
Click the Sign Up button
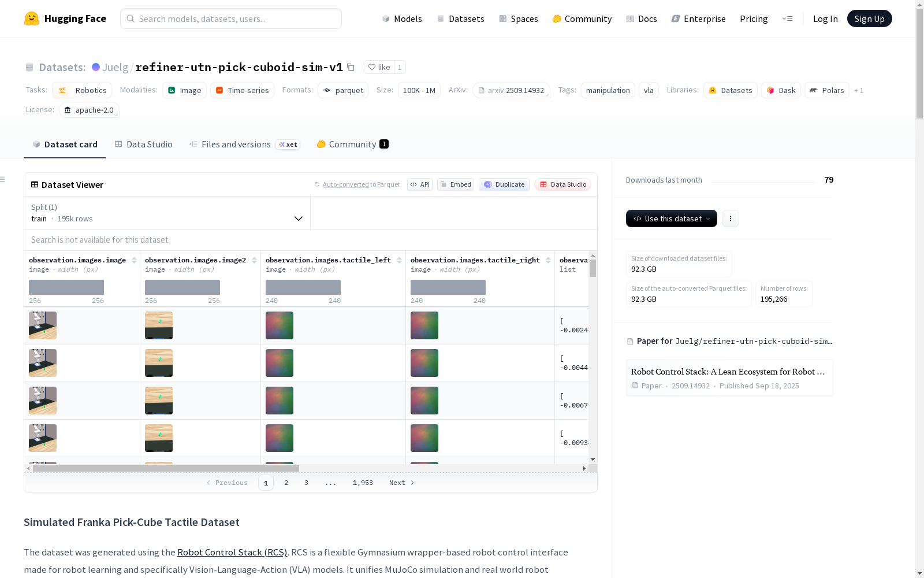coord(870,18)
